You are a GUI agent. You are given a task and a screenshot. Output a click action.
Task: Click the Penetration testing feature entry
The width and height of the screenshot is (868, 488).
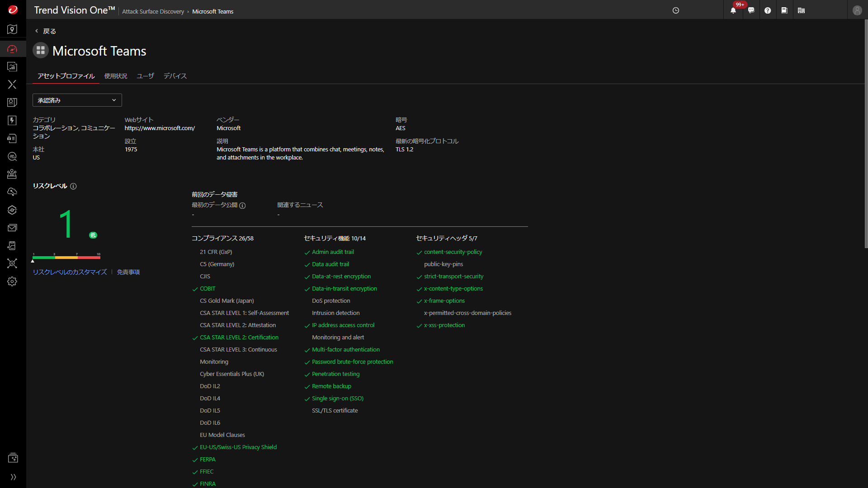point(336,374)
